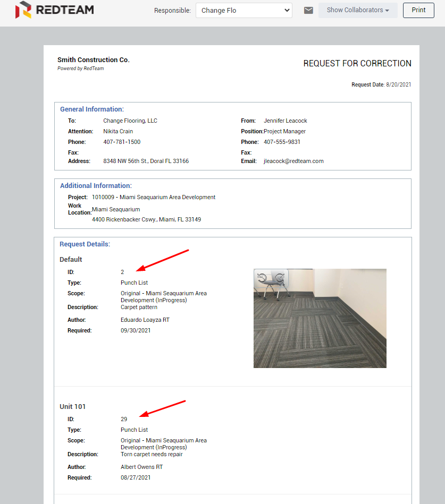Viewport: 445px width, 504px height.
Task: Click the Additional Information section header
Action: click(96, 185)
